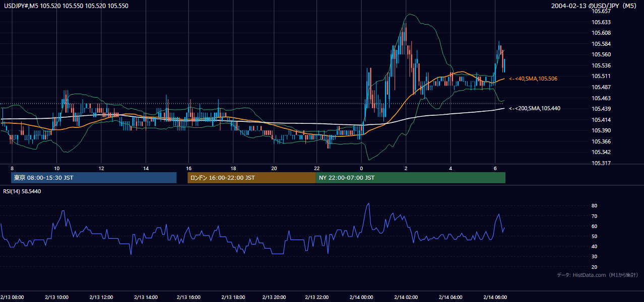The width and height of the screenshot is (644, 302).
Task: Select the 40 SMA 105.506 label
Action: tap(533, 79)
